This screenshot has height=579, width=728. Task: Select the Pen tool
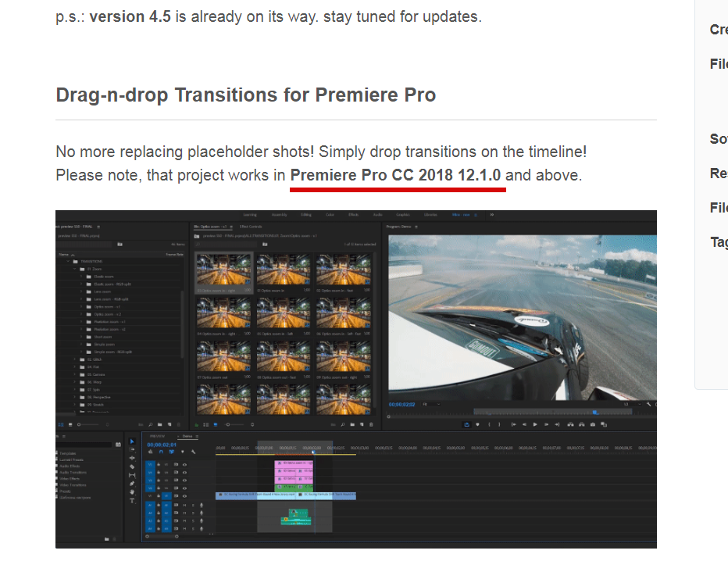click(x=132, y=484)
